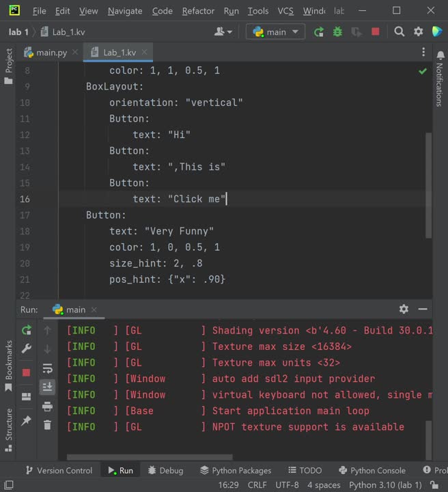Image resolution: width=448 pixels, height=492 pixels.
Task: Open the Refactor menu
Action: point(198,11)
